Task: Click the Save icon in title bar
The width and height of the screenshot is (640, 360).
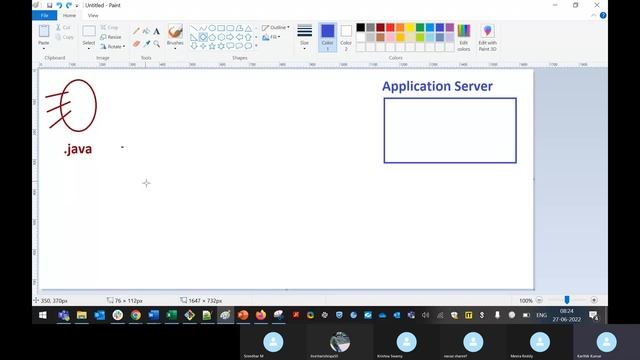Action: tap(49, 5)
